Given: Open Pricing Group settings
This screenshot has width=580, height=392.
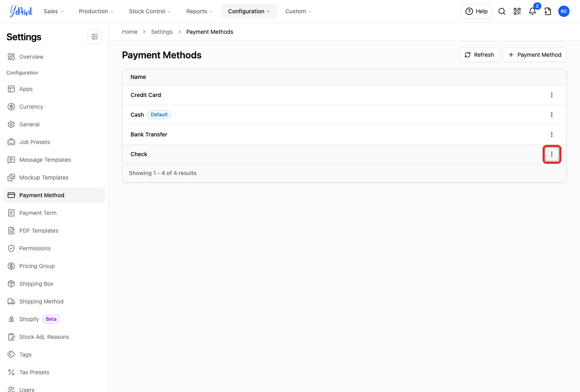Looking at the screenshot, I should tap(54, 266).
